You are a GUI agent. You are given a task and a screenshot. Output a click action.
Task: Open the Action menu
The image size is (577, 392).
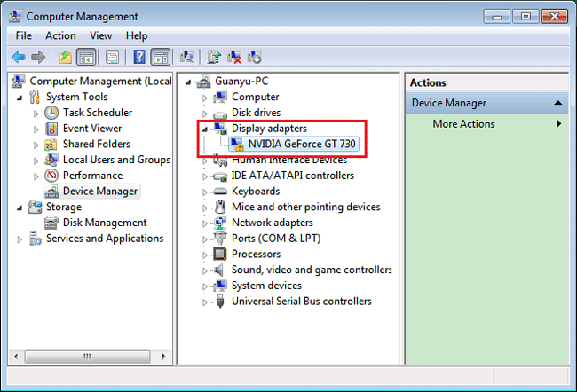[x=60, y=35]
